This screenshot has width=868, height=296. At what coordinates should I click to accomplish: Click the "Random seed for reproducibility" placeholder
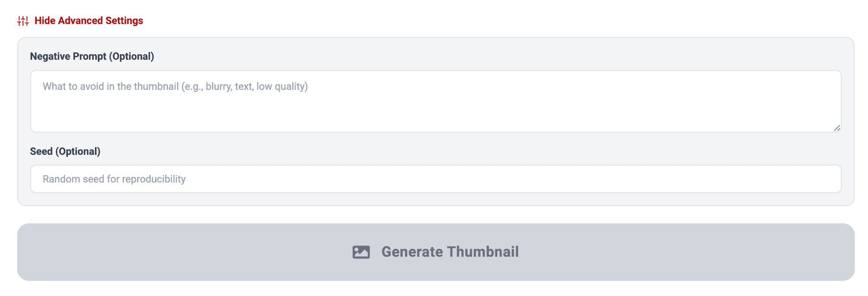pyautogui.click(x=114, y=179)
